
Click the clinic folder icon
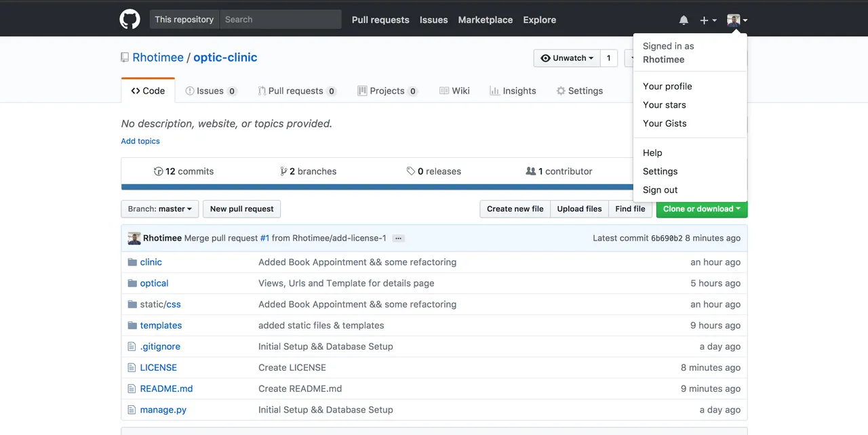133,262
